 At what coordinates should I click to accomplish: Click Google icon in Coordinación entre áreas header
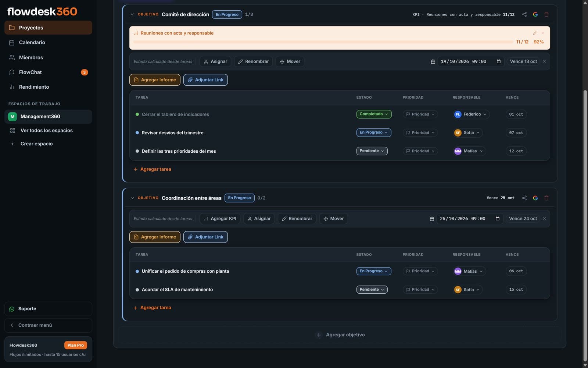[x=535, y=198]
